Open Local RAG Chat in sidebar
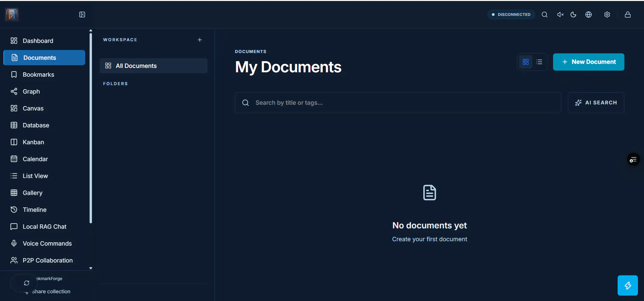The image size is (644, 301). [44, 227]
